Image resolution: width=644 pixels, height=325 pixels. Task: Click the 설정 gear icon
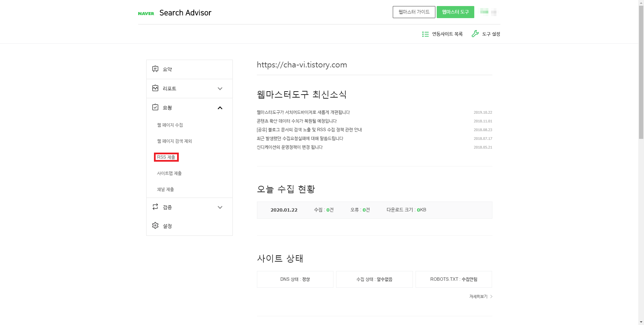click(155, 226)
